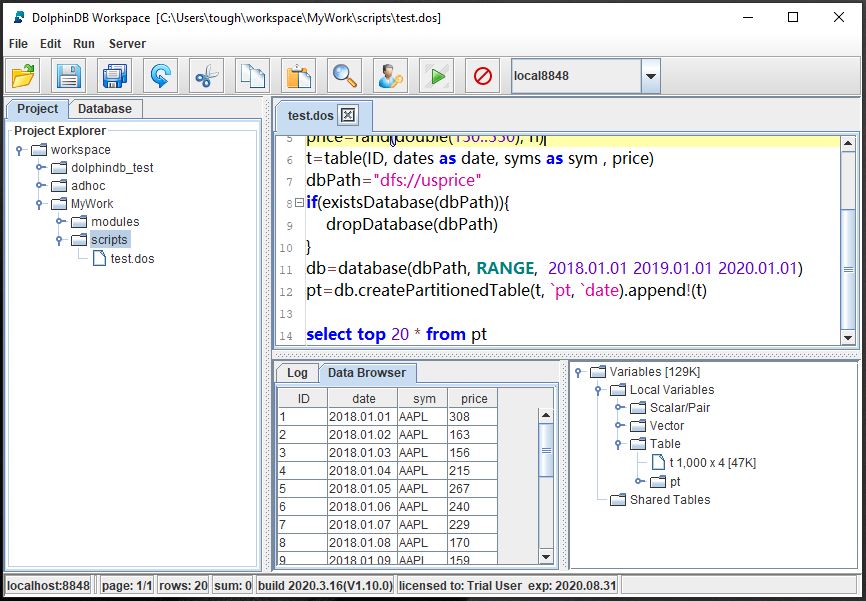Open the Edit menu

(x=51, y=44)
